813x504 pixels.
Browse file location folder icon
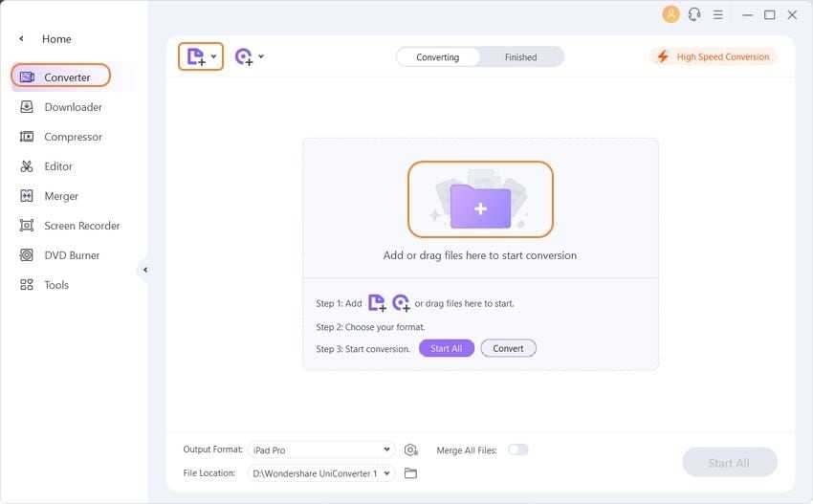[x=411, y=472]
